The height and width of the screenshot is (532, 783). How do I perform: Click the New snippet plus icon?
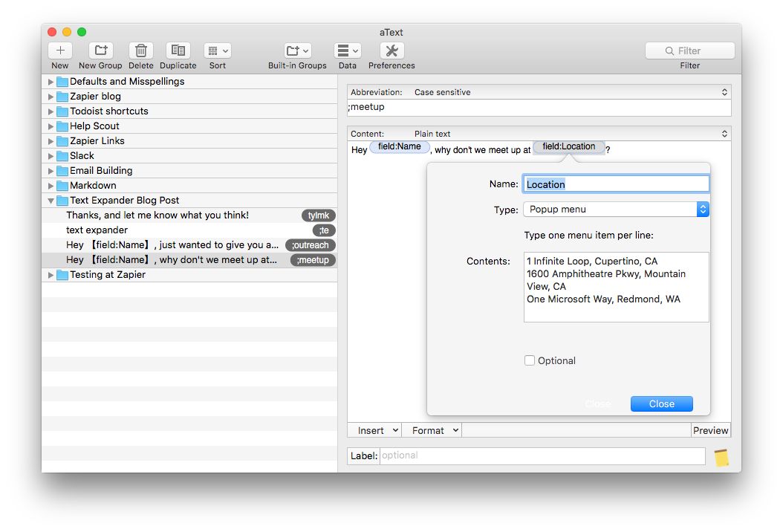pyautogui.click(x=60, y=51)
